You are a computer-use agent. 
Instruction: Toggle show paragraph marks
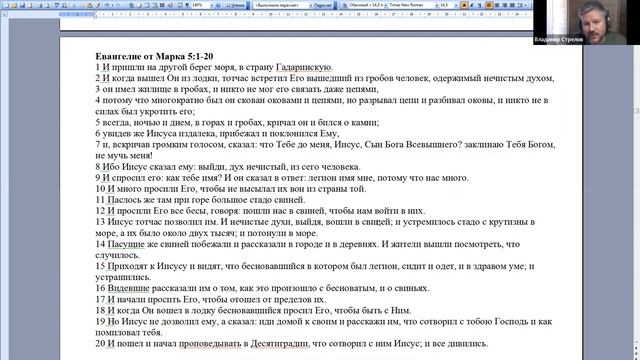[x=187, y=5]
